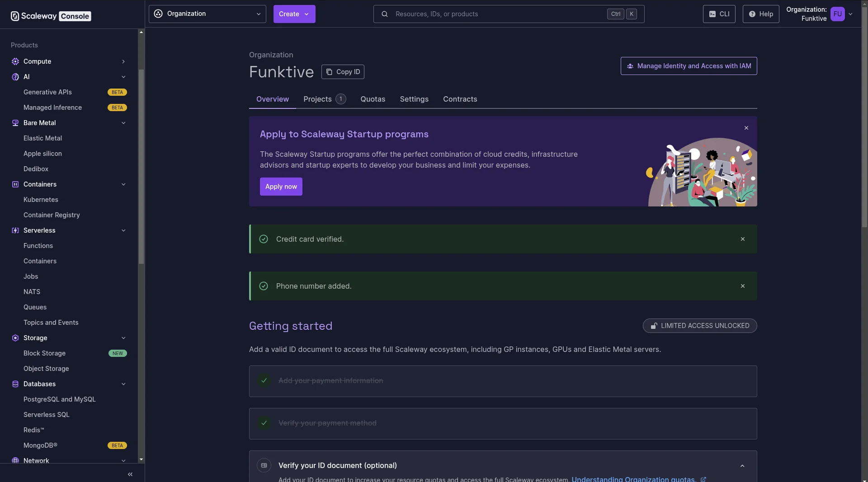Click the Storage section icon
This screenshot has height=482, width=868.
(15, 338)
